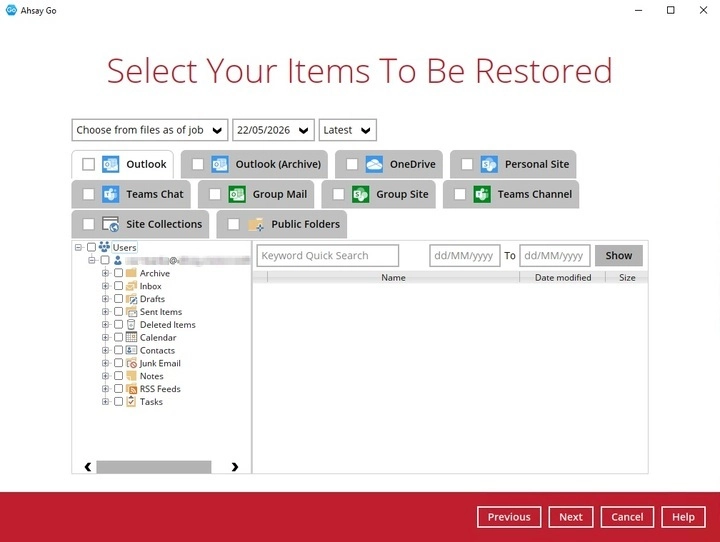Tick the Public Folders checkbox
Screen dimensions: 720x542
[x=234, y=224]
